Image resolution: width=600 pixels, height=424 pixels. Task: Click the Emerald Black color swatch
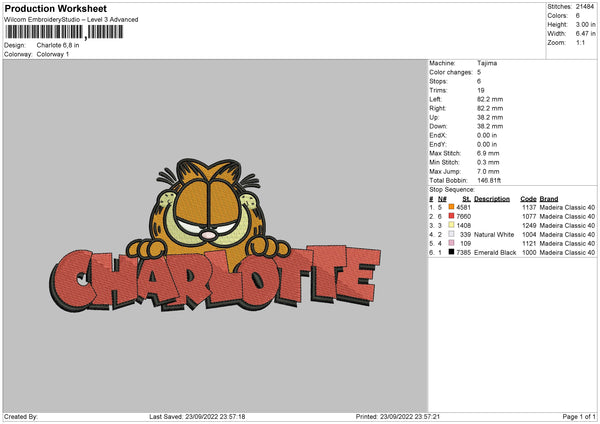pos(451,252)
